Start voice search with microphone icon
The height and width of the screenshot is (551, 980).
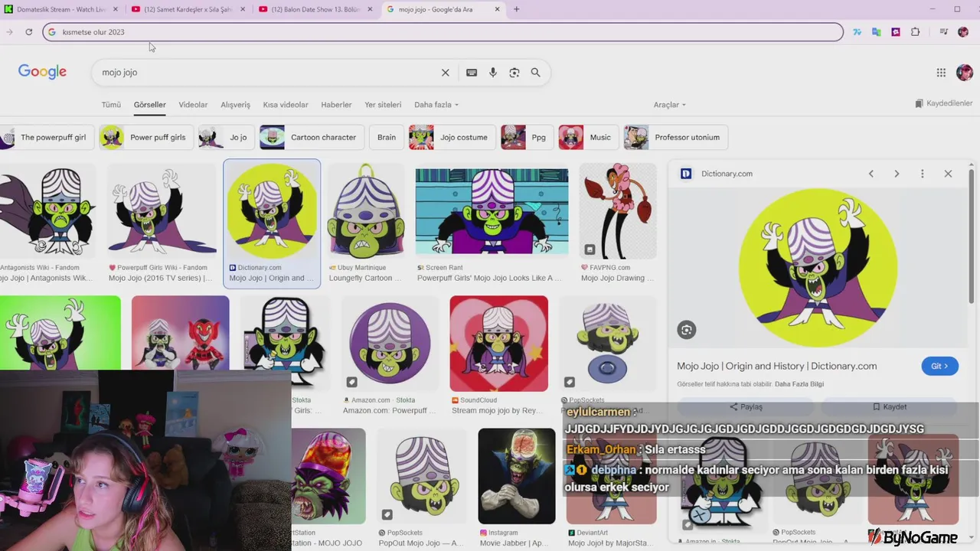493,72
